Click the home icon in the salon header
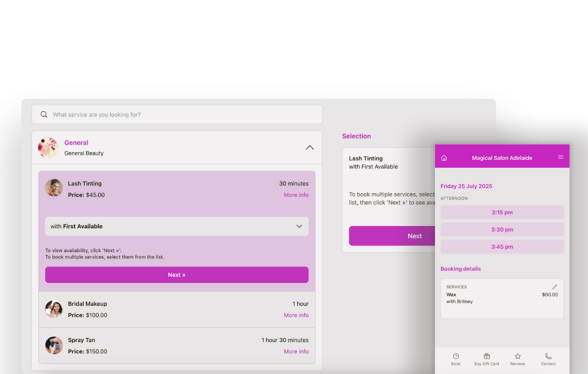Screen dimensions: 588x374 tap(444, 157)
